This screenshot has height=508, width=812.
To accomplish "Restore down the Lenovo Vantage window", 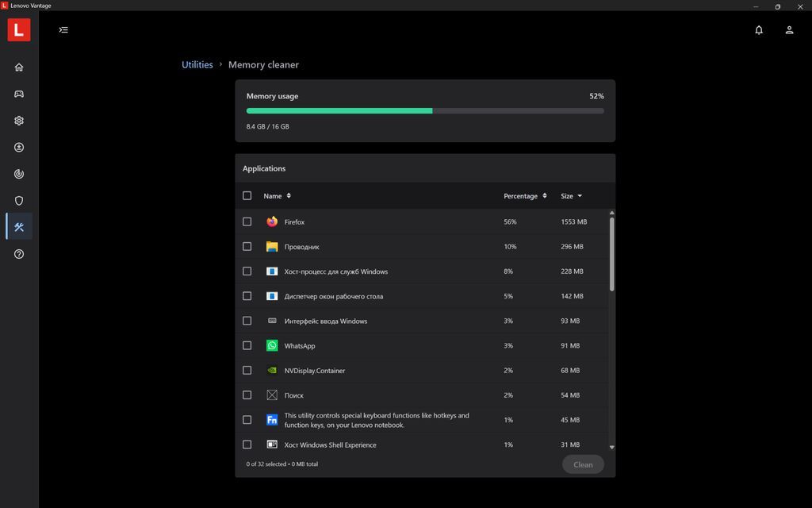I will tap(777, 6).
